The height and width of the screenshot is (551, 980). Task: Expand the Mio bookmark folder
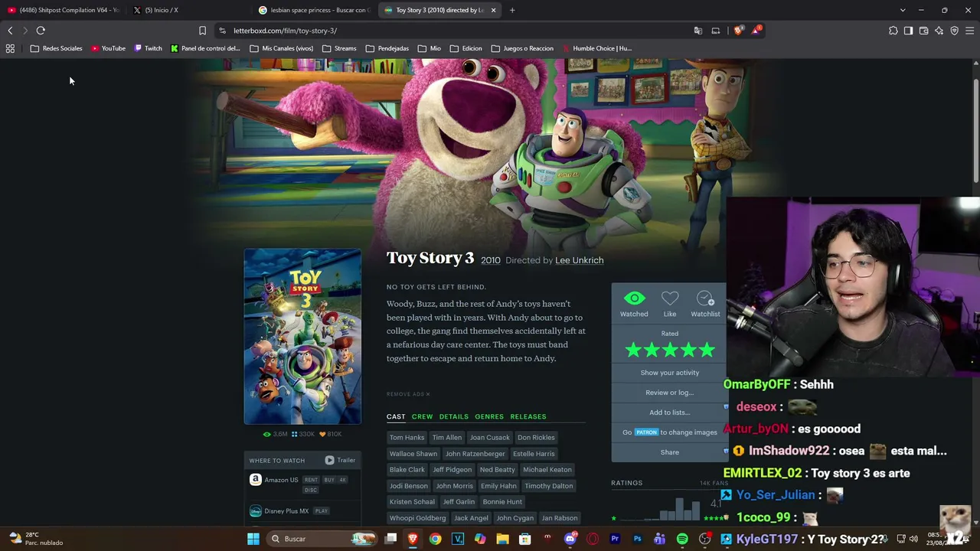pos(430,48)
